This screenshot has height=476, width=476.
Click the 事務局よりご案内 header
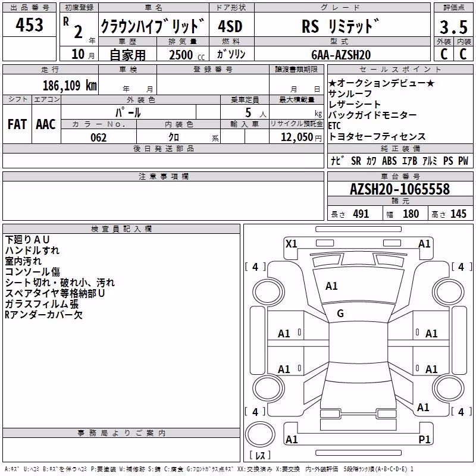[x=121, y=433]
